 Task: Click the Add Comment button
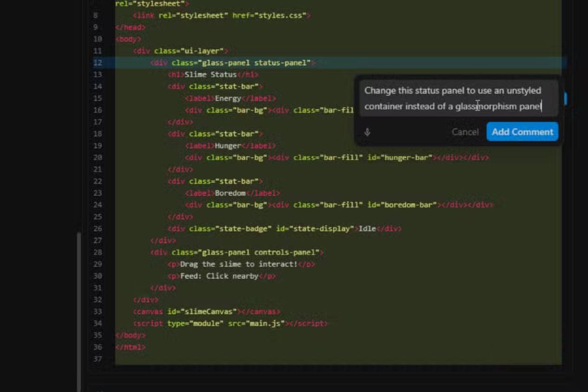523,132
